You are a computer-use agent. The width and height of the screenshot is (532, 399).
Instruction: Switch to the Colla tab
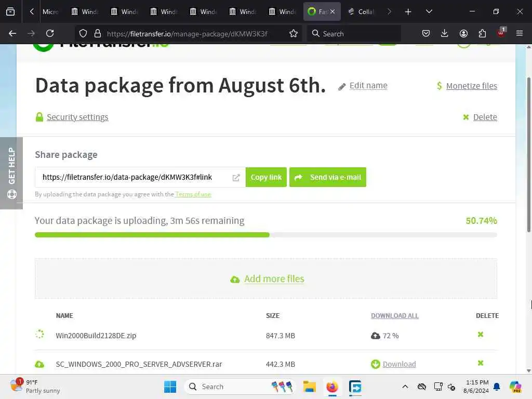pyautogui.click(x=362, y=11)
